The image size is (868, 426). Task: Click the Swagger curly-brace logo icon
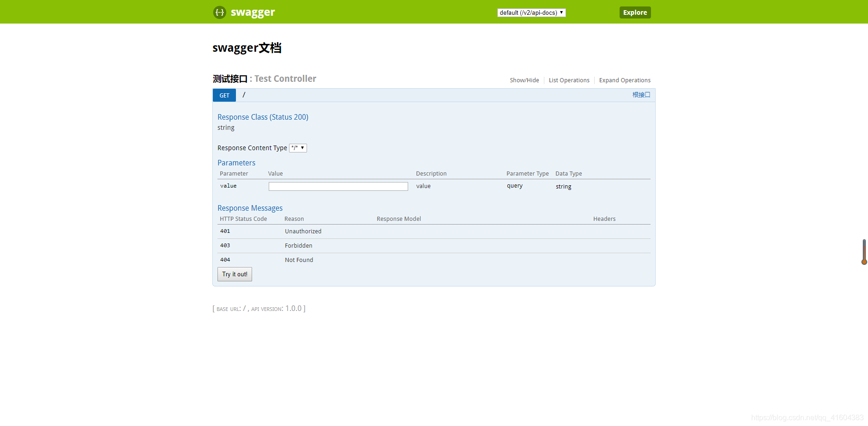[x=220, y=12]
